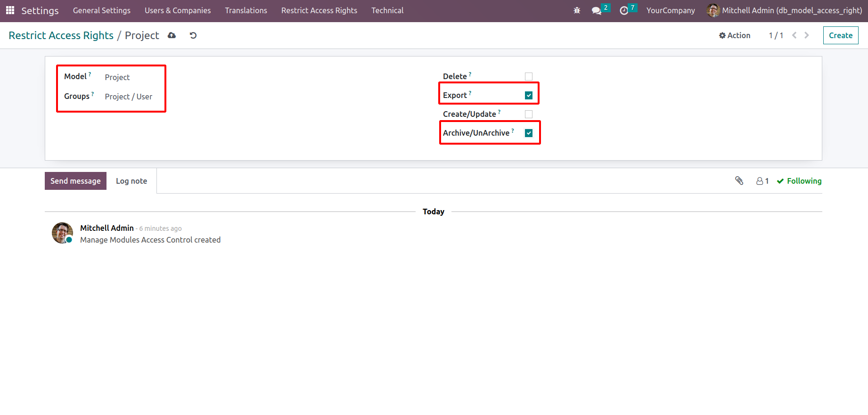Untick the Archive/UnArchive checkbox
This screenshot has width=868, height=415.
pyautogui.click(x=529, y=133)
